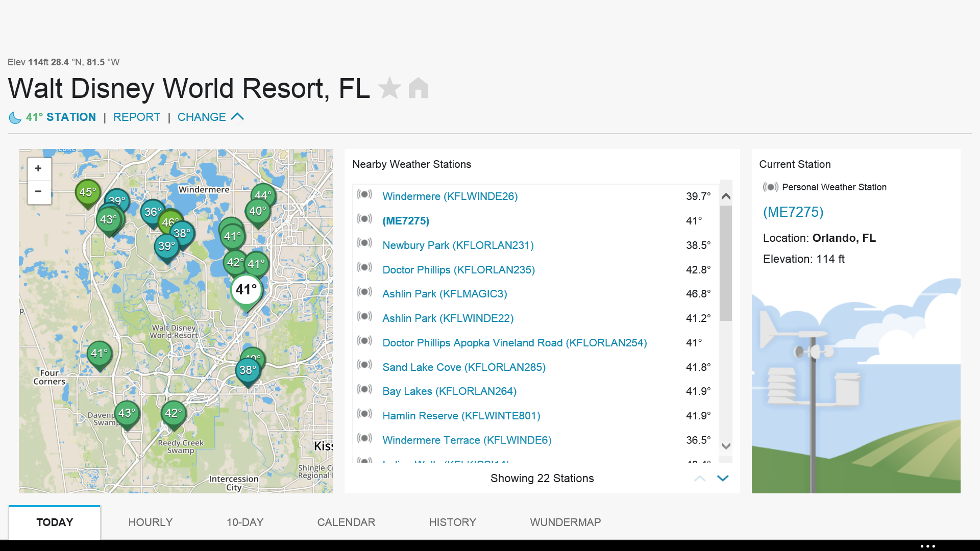
Task: Open the REPORT link
Action: [136, 117]
